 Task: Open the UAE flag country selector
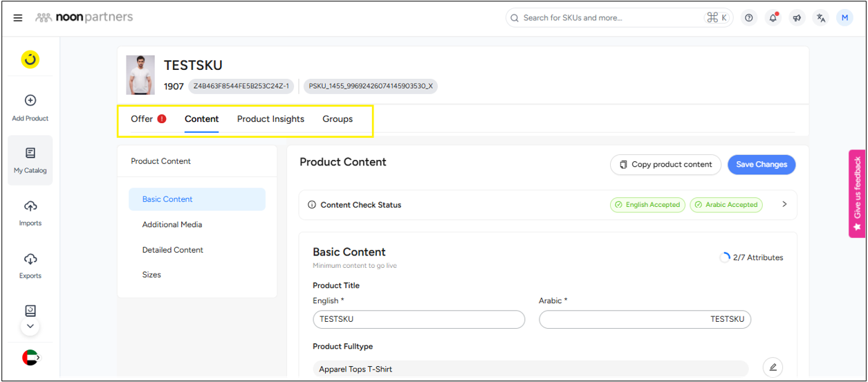[30, 357]
